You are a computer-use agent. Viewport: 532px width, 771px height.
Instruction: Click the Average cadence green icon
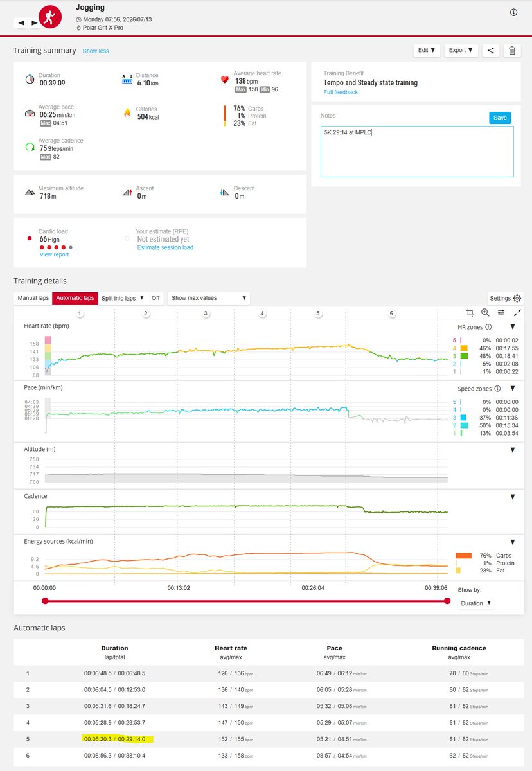30,147
